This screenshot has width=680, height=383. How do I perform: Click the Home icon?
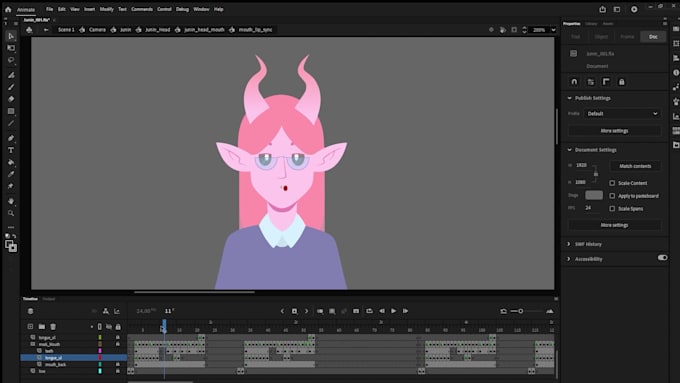coord(8,9)
